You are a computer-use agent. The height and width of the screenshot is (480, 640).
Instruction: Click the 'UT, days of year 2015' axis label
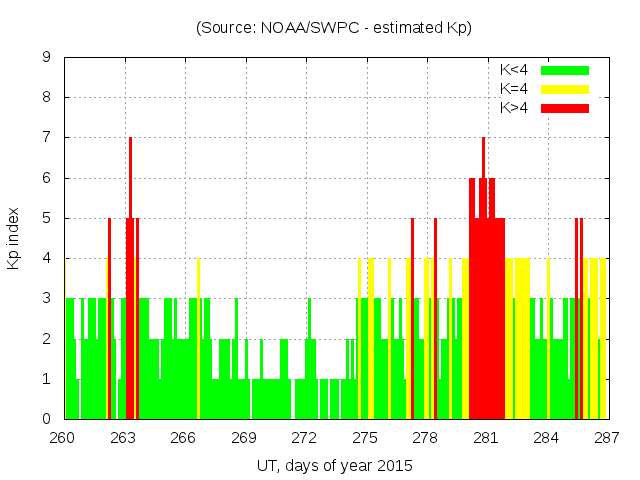[334, 465]
